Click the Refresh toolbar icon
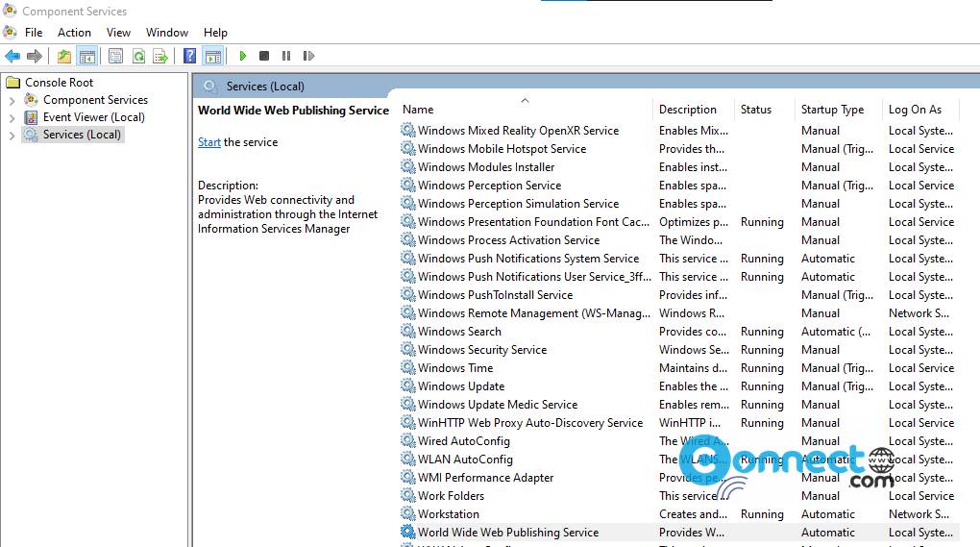Image resolution: width=980 pixels, height=547 pixels. coord(138,57)
